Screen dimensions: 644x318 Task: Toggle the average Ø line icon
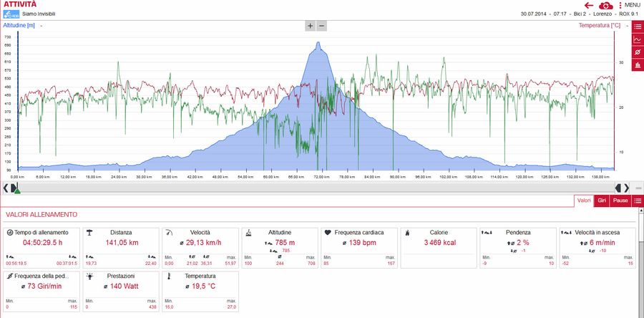pyautogui.click(x=638, y=52)
